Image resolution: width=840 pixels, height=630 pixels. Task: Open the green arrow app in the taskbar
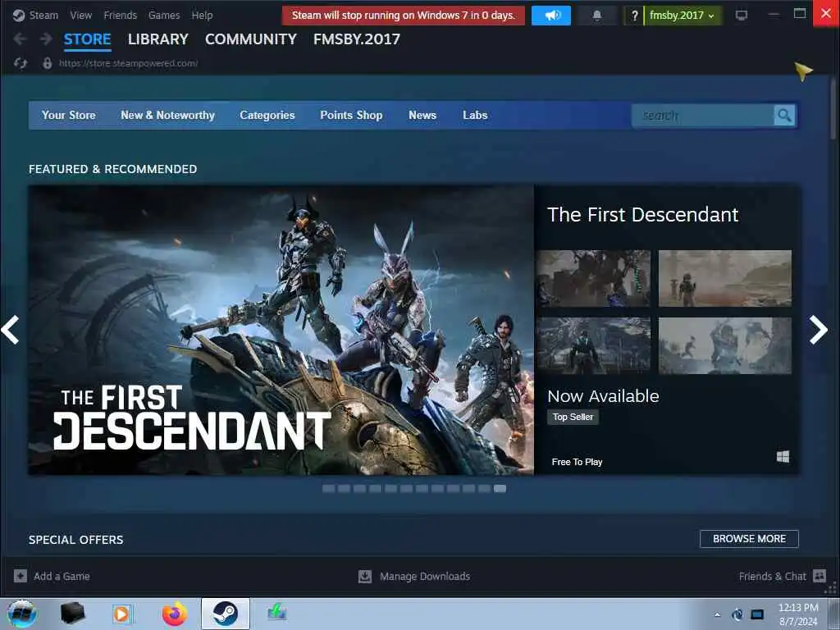[x=277, y=612]
